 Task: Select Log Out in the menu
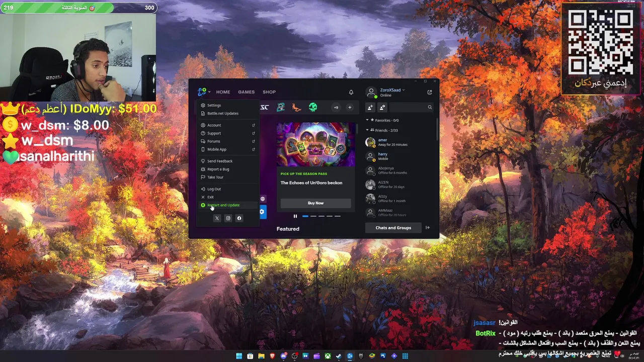point(227,189)
